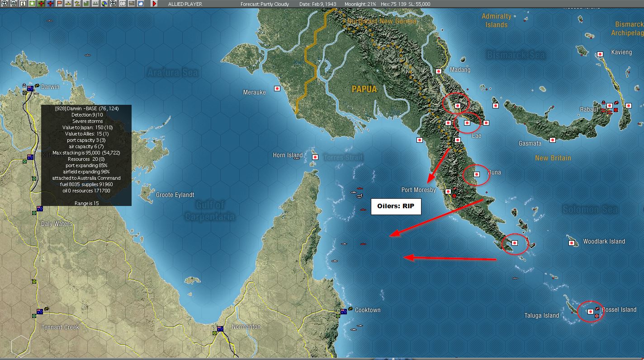Screen dimensions: 644x360
Task: Select the Australian flag at Tennant Creek
Action: (x=40, y=312)
